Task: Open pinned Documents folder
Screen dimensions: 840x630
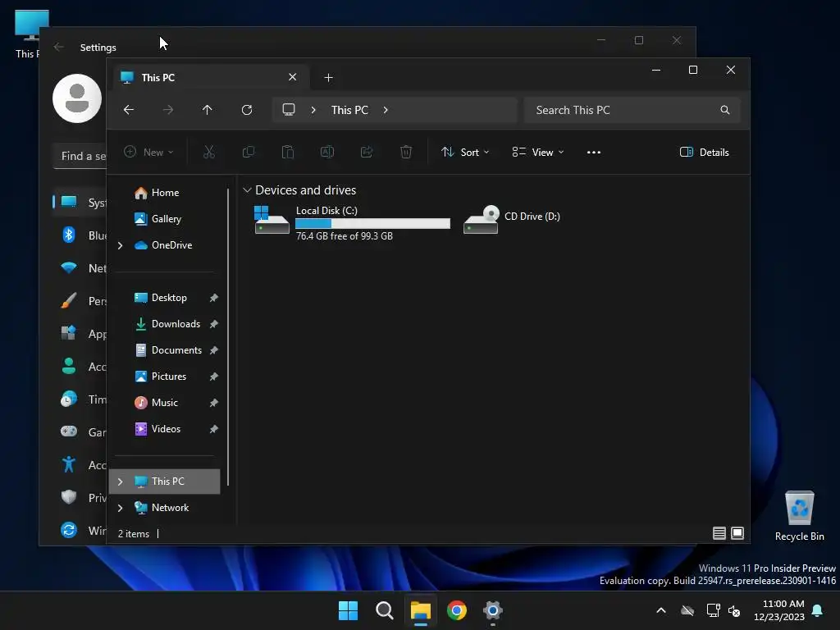Action: tap(168, 350)
